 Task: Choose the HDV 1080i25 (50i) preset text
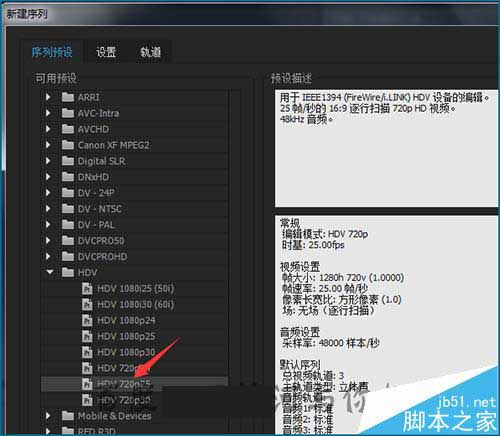136,289
